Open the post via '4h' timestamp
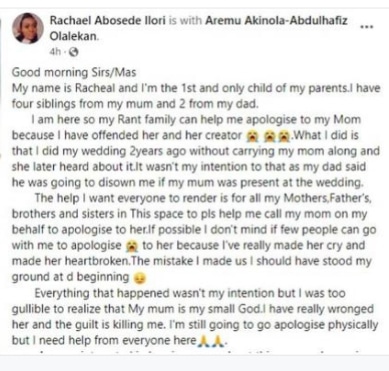Image resolution: width=389 pixels, height=371 pixels. [55, 52]
